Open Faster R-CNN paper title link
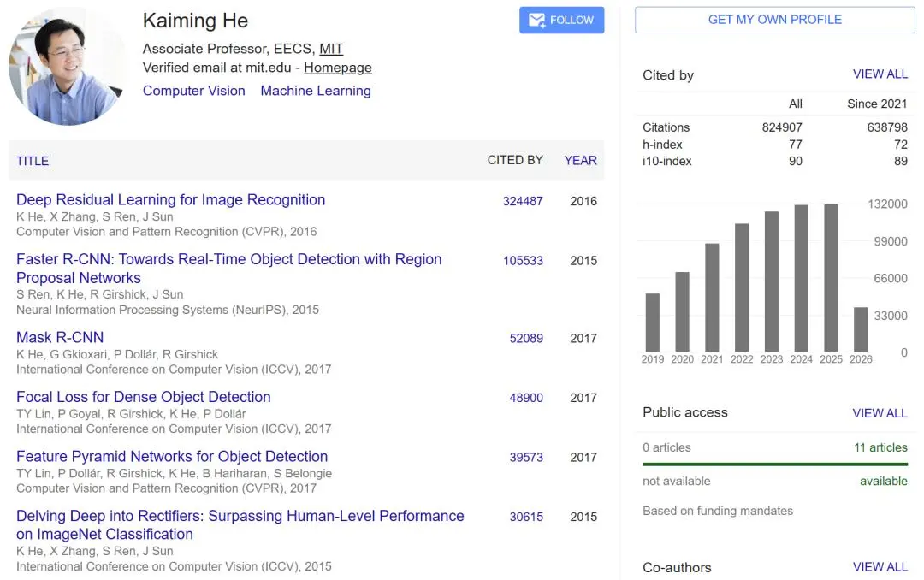The width and height of the screenshot is (924, 580). [228, 269]
